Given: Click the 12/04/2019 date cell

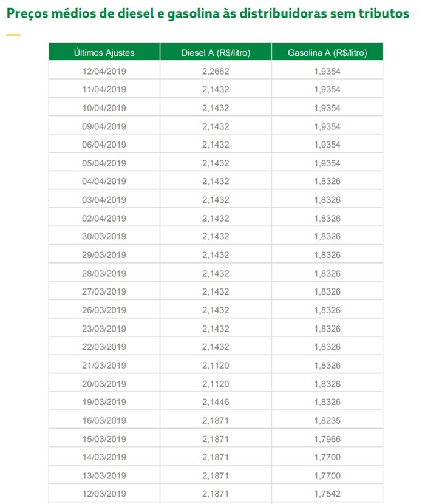Looking at the screenshot, I should coord(104,71).
